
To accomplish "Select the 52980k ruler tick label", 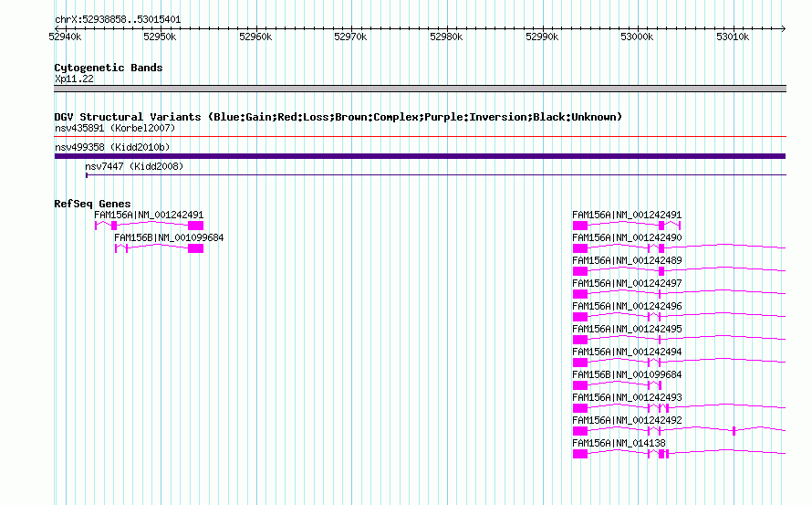I will [446, 37].
